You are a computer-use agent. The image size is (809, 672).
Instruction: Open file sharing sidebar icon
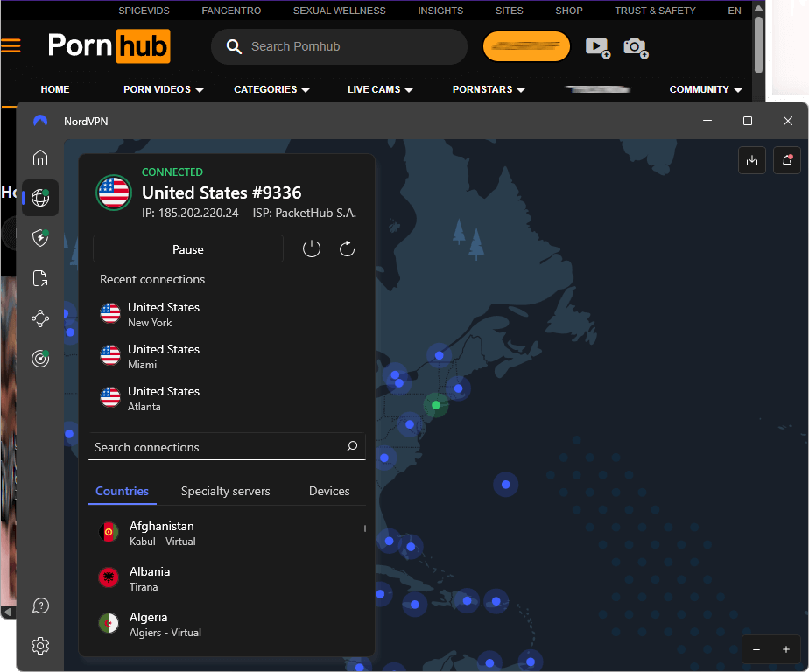pyautogui.click(x=40, y=278)
